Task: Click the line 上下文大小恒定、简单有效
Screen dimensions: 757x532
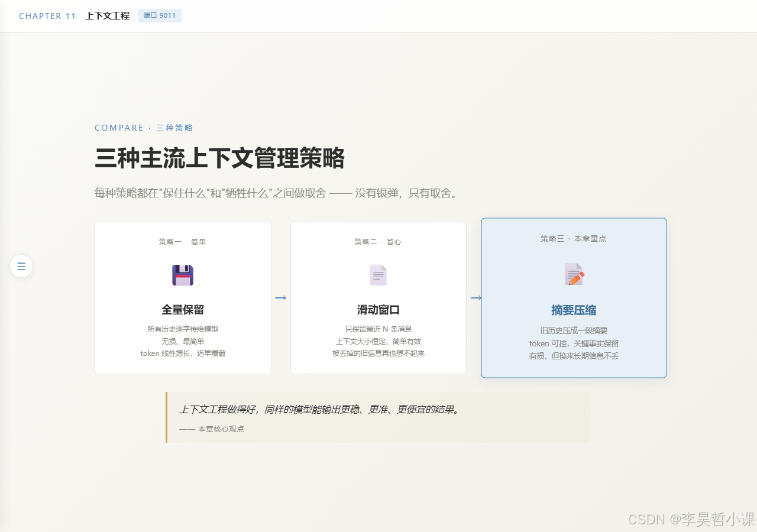Action: (x=378, y=342)
